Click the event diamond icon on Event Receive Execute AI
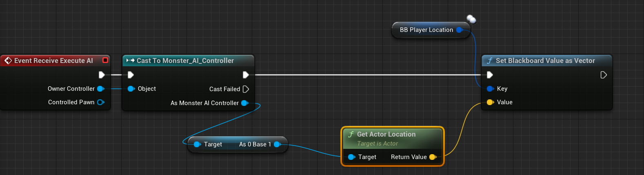Image resolution: width=644 pixels, height=175 pixels. 8,61
